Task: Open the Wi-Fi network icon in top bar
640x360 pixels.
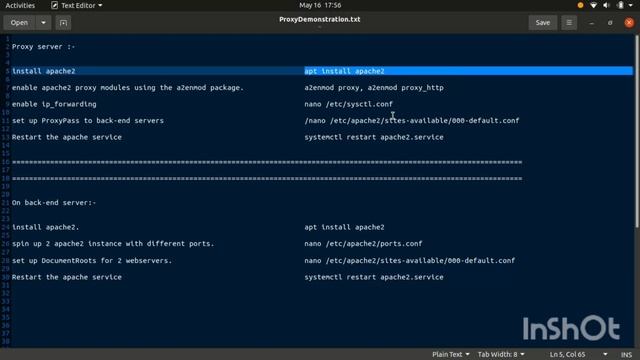Action: pyautogui.click(x=593, y=5)
